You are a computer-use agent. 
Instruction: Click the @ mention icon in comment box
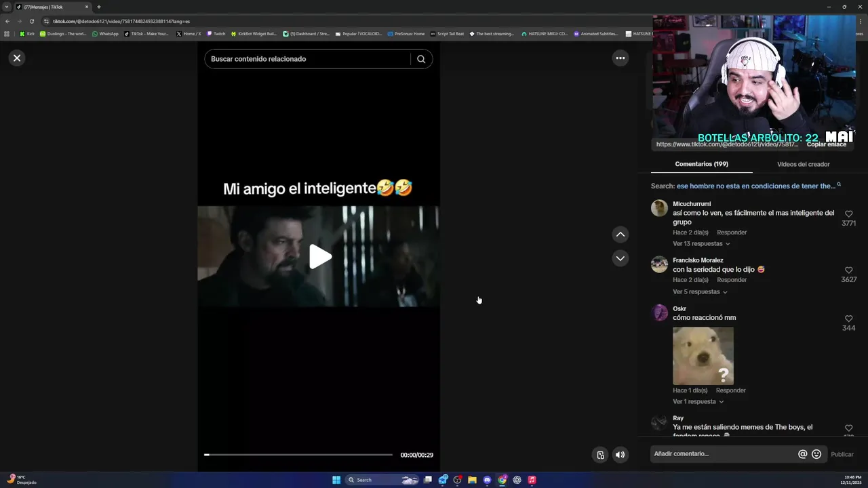802,454
